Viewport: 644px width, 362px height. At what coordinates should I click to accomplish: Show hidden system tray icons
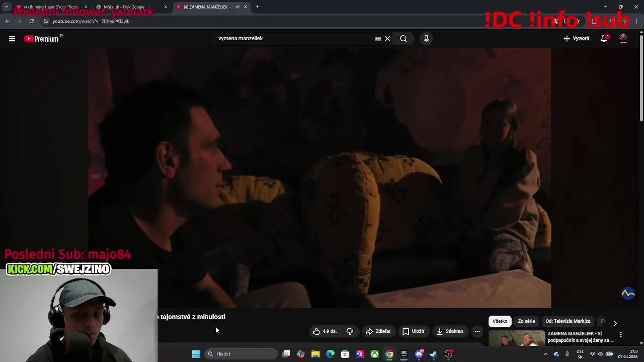pyautogui.click(x=545, y=354)
